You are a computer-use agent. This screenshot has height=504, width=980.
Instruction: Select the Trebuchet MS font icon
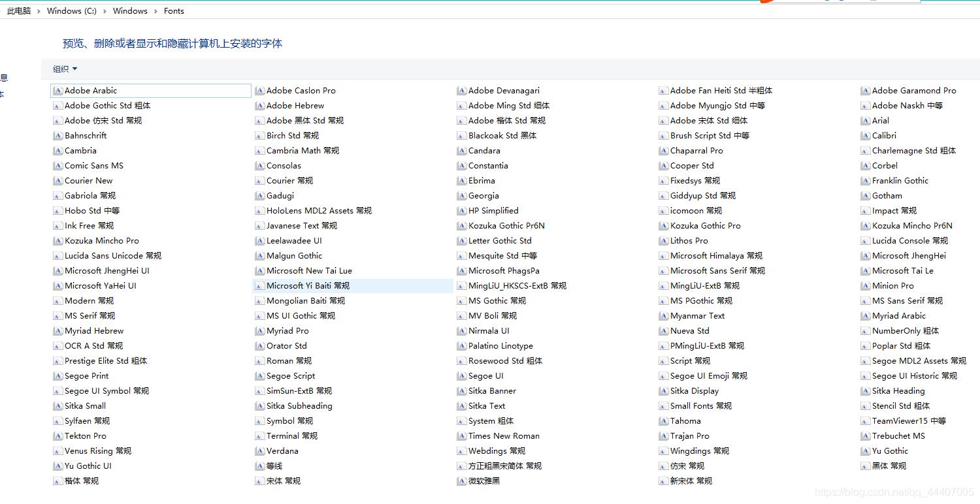coord(865,436)
